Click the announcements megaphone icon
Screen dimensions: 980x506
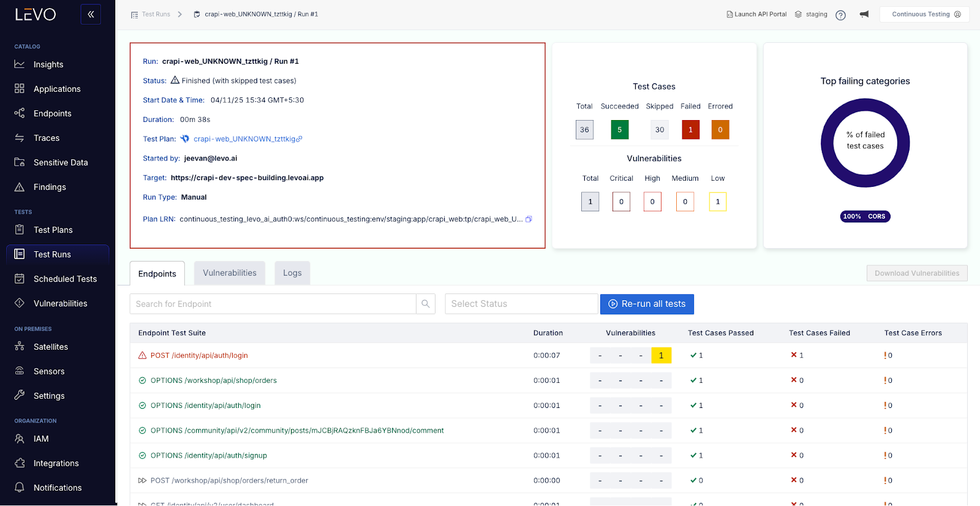point(864,14)
